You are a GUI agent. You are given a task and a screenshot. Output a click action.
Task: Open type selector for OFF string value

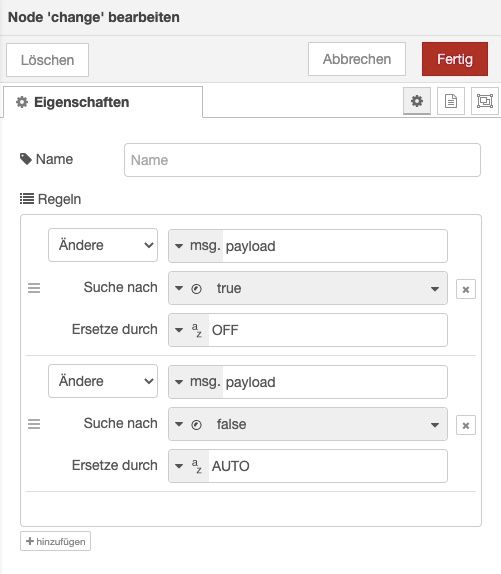(x=189, y=330)
